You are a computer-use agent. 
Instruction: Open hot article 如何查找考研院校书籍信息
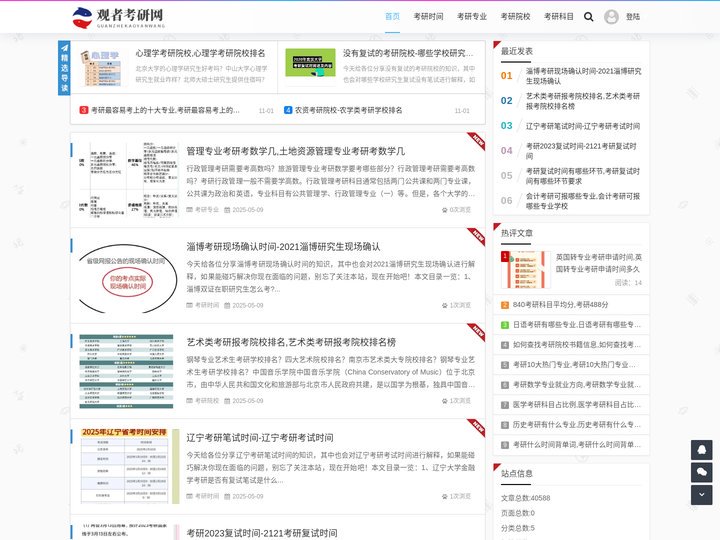point(577,345)
